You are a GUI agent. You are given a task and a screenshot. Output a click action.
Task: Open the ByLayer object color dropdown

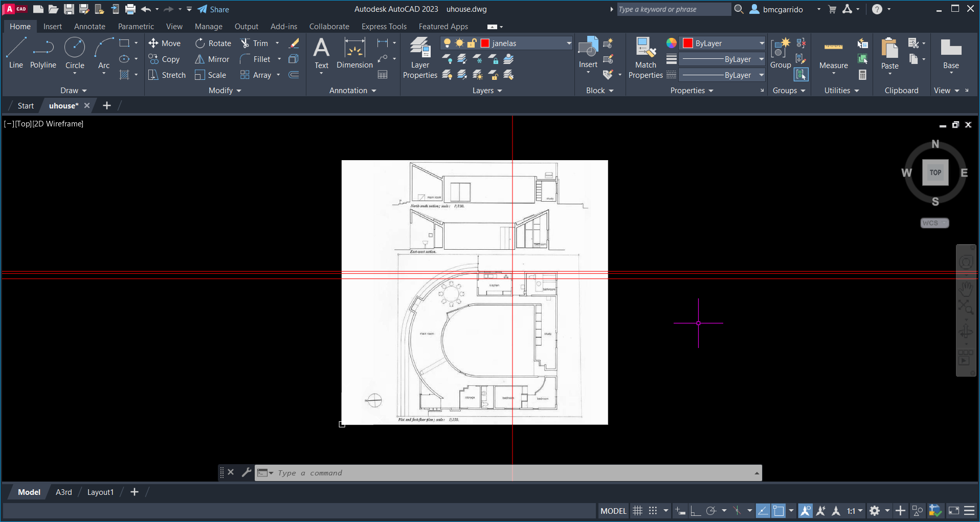tap(761, 43)
